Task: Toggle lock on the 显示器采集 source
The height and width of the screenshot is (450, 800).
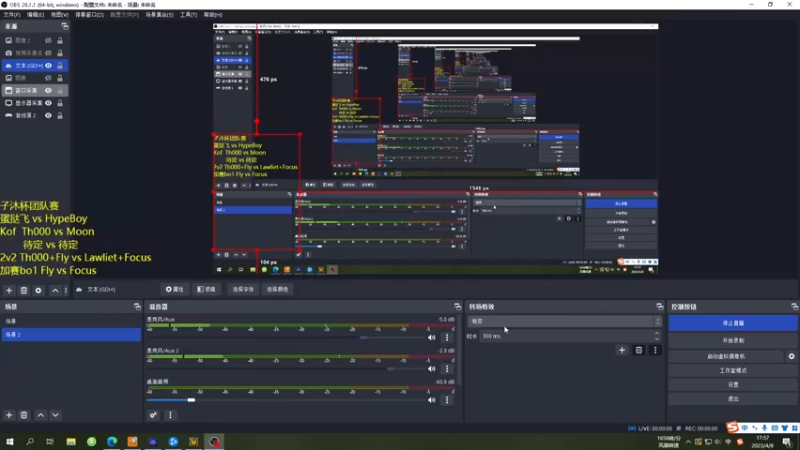Action: click(60, 103)
